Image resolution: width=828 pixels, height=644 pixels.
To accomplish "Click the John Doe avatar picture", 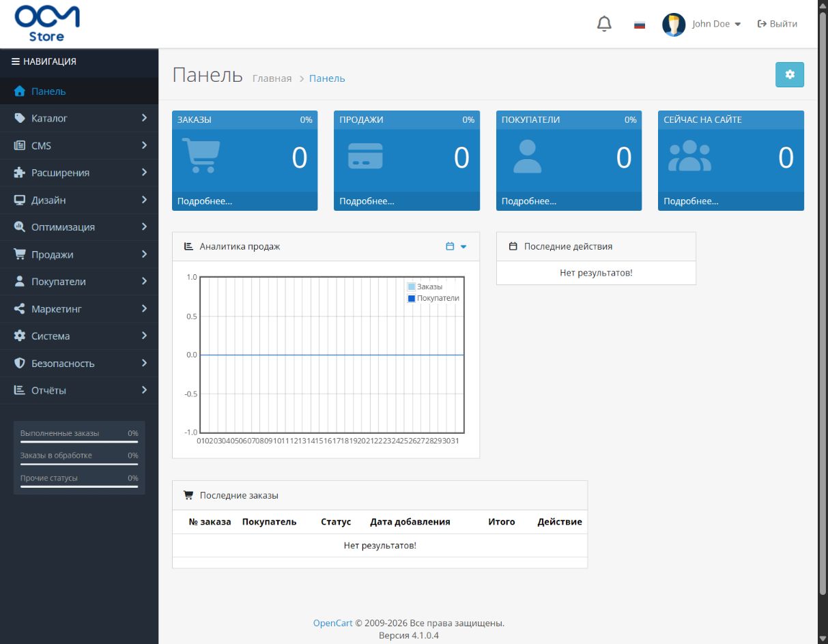I will click(x=674, y=25).
